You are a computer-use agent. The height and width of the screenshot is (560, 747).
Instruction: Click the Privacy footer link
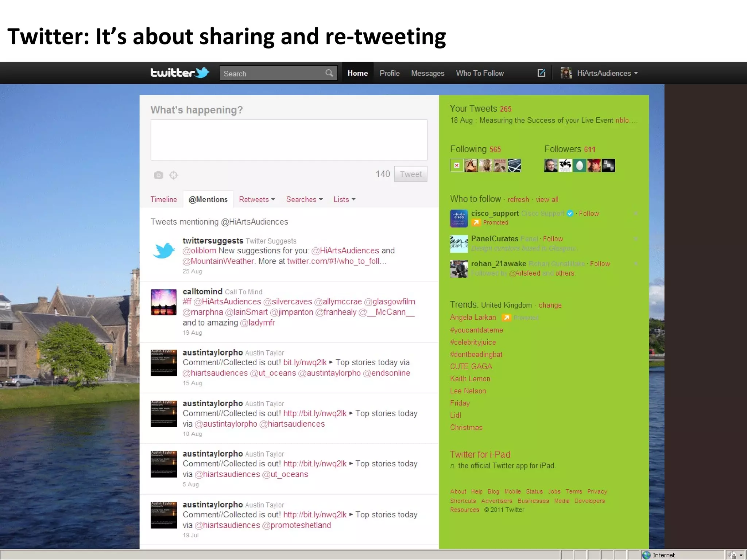point(597,491)
